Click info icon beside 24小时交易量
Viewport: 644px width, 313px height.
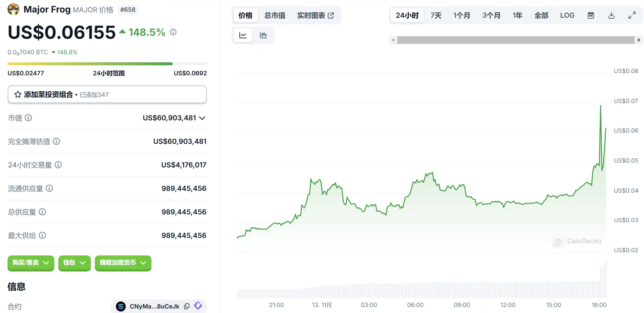58,165
